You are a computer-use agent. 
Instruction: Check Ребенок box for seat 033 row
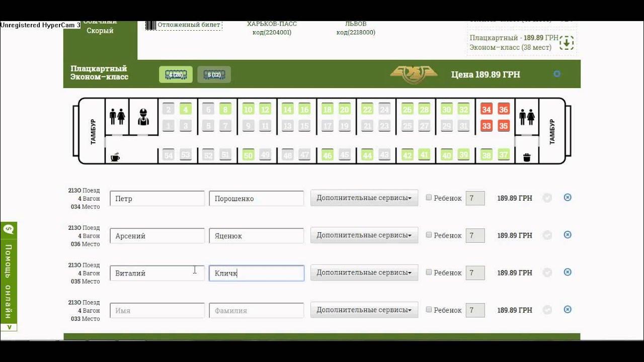tap(429, 310)
